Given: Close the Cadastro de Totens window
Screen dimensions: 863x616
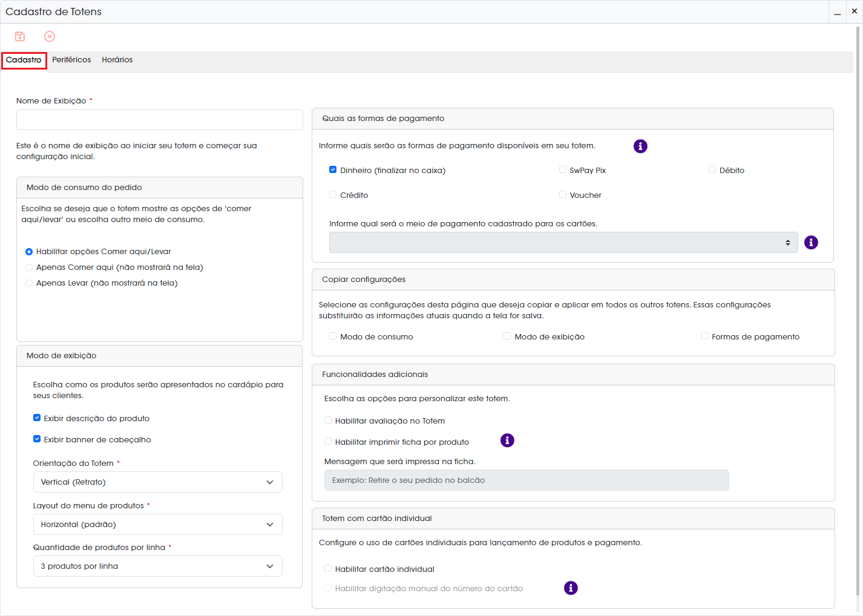Looking at the screenshot, I should coord(855,11).
